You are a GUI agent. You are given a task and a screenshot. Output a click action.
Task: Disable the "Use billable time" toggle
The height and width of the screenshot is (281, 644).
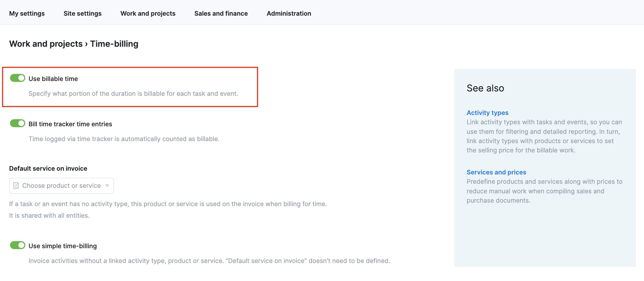coord(17,78)
